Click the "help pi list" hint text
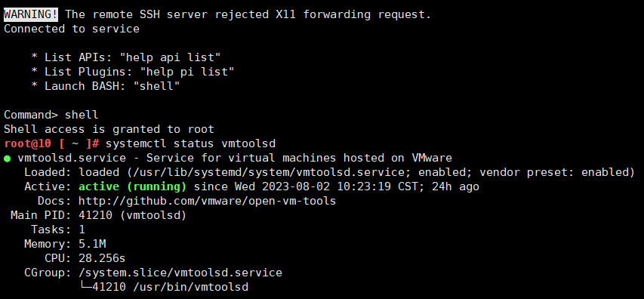Viewport: 644px width, 299px height. [187, 72]
